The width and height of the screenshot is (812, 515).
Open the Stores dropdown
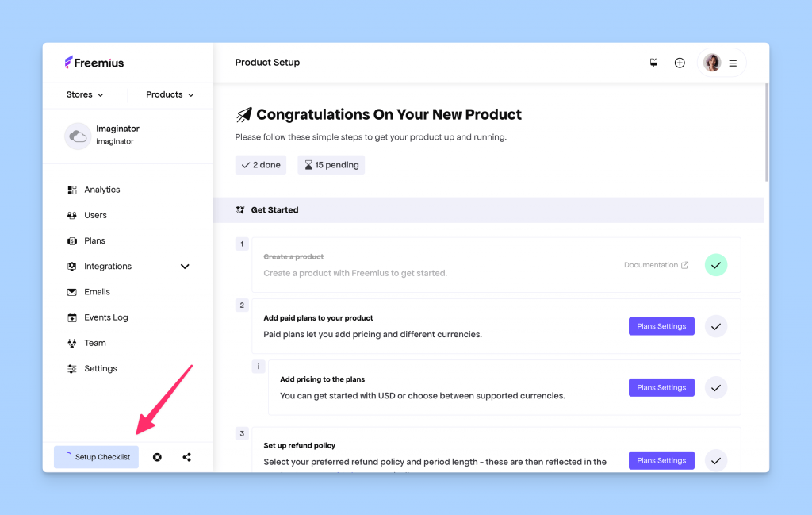[x=82, y=94]
